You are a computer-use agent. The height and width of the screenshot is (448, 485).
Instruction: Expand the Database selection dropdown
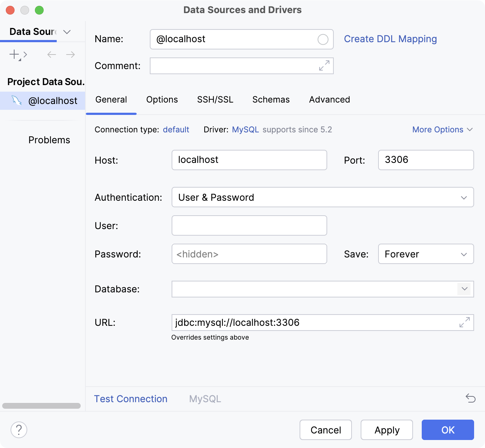[464, 289]
